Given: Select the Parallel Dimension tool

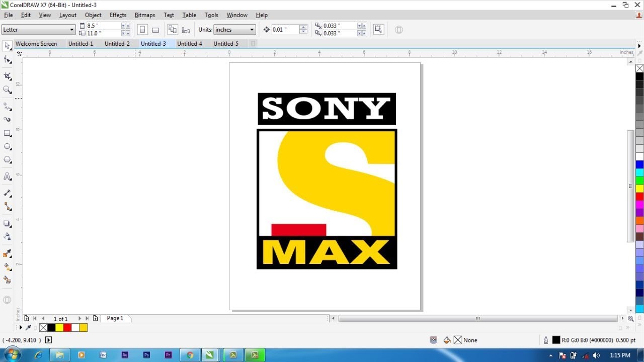Looking at the screenshot, I should tap(8, 193).
